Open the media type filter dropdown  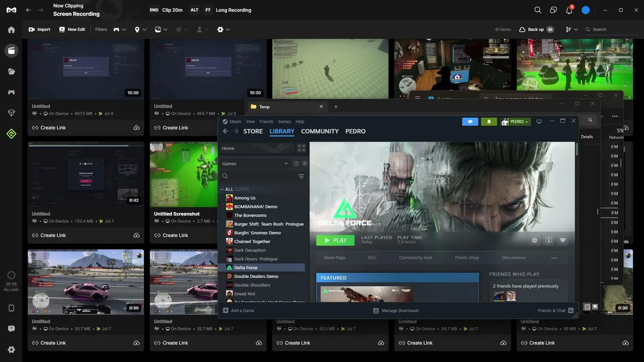pos(161,30)
